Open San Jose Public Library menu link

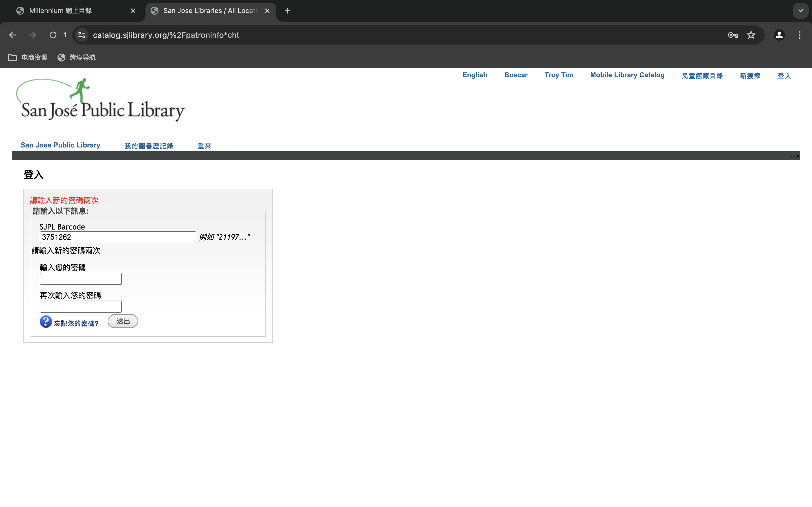coord(60,145)
